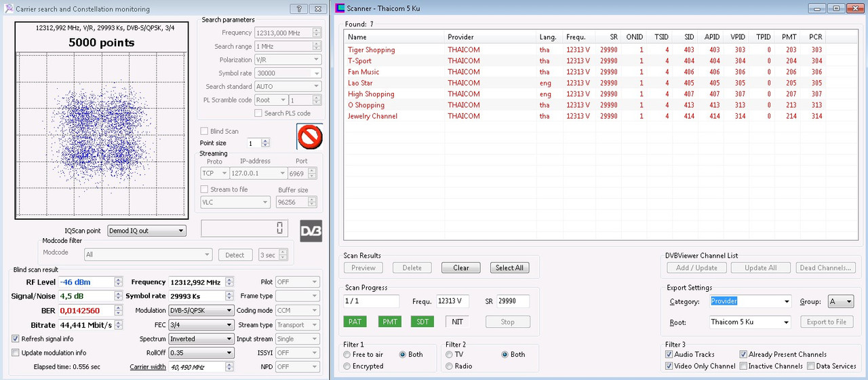Click the green PAT indicator

pyautogui.click(x=355, y=322)
